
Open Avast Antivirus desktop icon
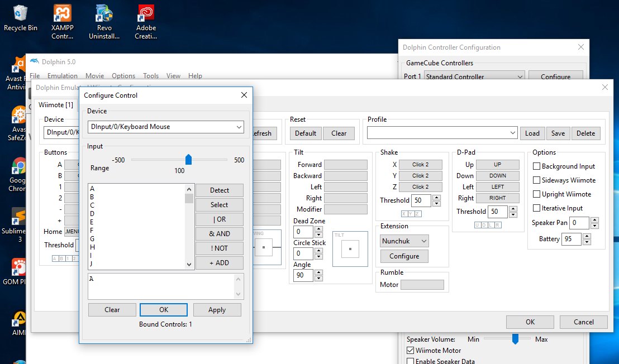(17, 73)
